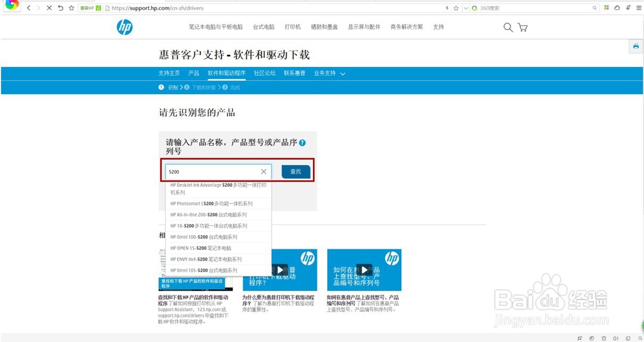Click the trash icon in status bar
Screen dimensions: 644x342
coord(604,338)
